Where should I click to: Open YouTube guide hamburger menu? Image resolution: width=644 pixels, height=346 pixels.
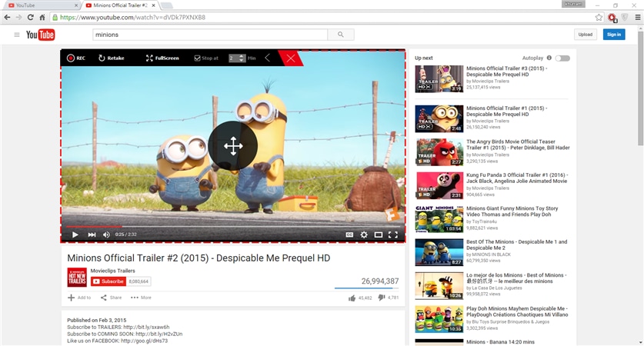pos(17,35)
